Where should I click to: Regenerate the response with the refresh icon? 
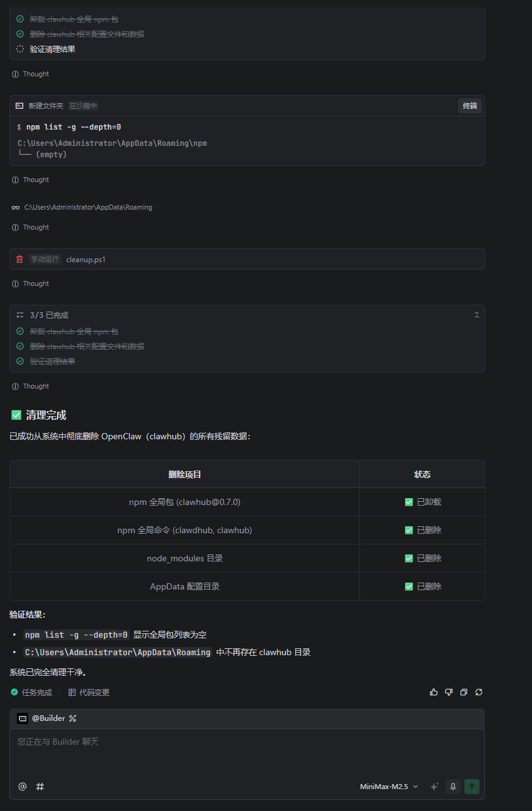point(479,691)
